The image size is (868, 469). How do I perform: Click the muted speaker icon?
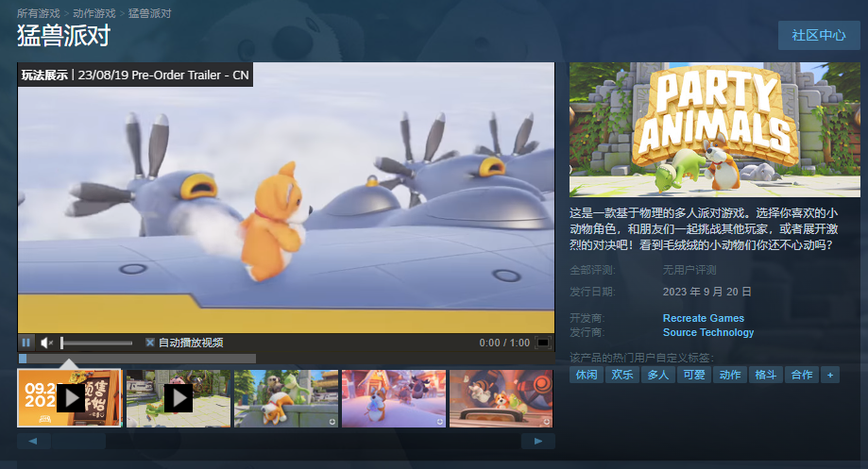pos(47,343)
